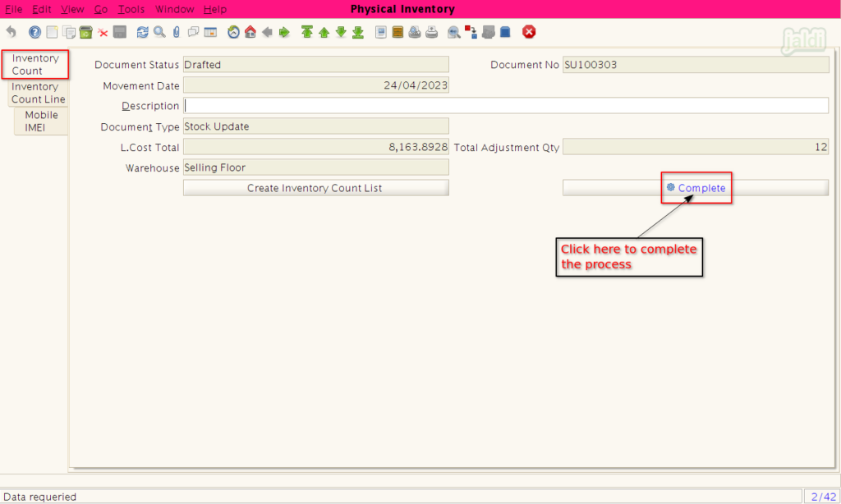
Task: Switch to the Mobile IMEI tab
Action: [41, 121]
